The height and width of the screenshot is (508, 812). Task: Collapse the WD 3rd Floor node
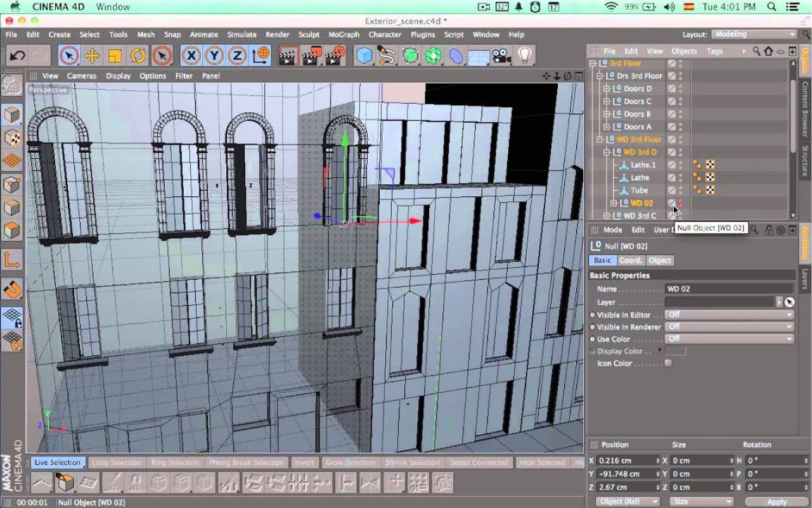tap(600, 139)
